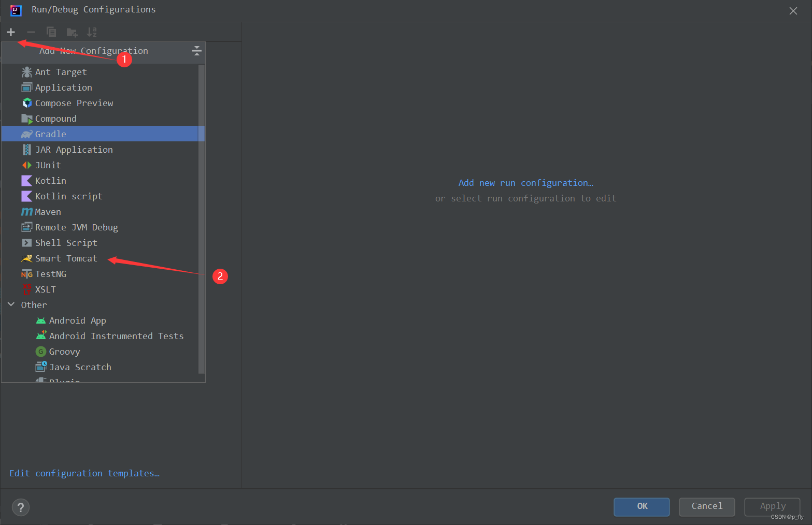Click the Copy Configuration toolbar icon

51,32
